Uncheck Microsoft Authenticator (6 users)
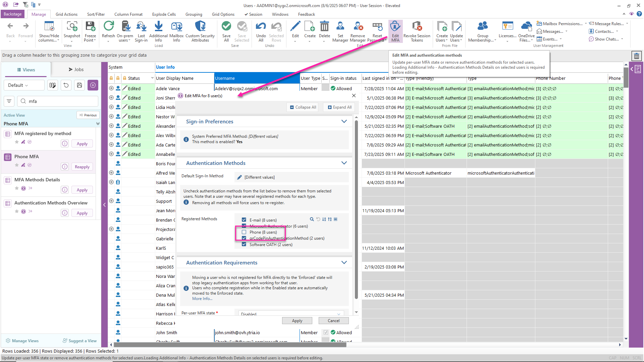Screen dimensions: 644x362 [244, 226]
